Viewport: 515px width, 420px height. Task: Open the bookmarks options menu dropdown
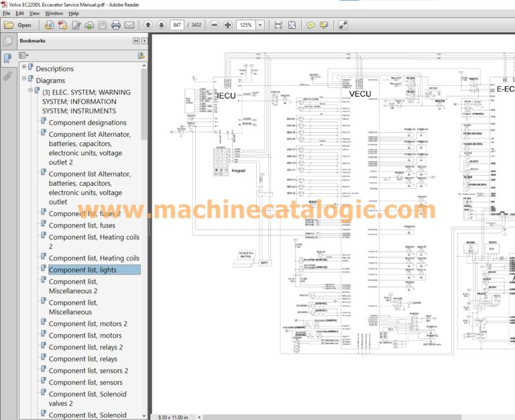(23, 56)
